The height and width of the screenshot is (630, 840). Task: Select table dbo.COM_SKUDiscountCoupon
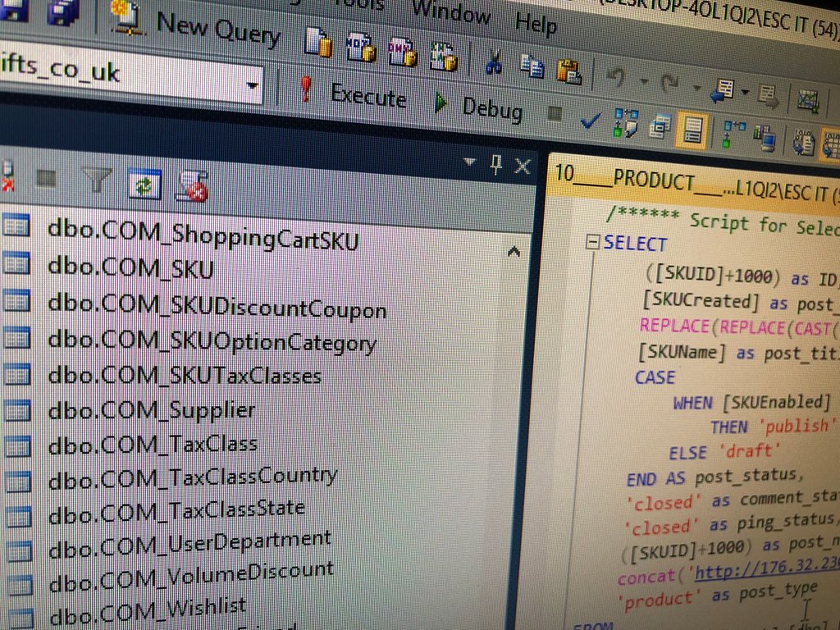(217, 307)
